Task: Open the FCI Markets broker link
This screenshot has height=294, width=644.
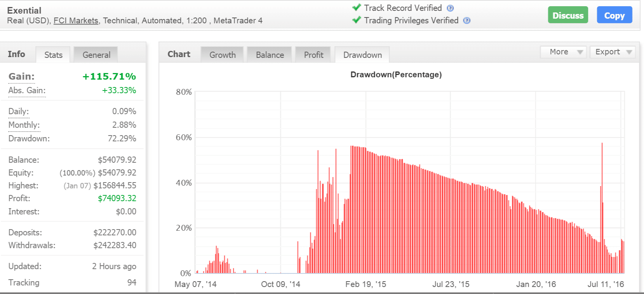Action: click(76, 21)
